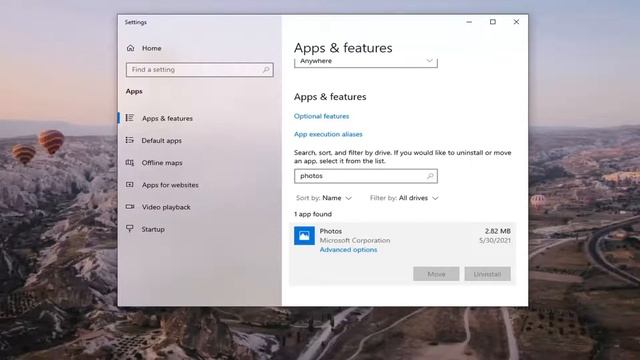Viewport: 640px width, 360px height.
Task: Open Advanced options for Photos
Action: (x=348, y=250)
